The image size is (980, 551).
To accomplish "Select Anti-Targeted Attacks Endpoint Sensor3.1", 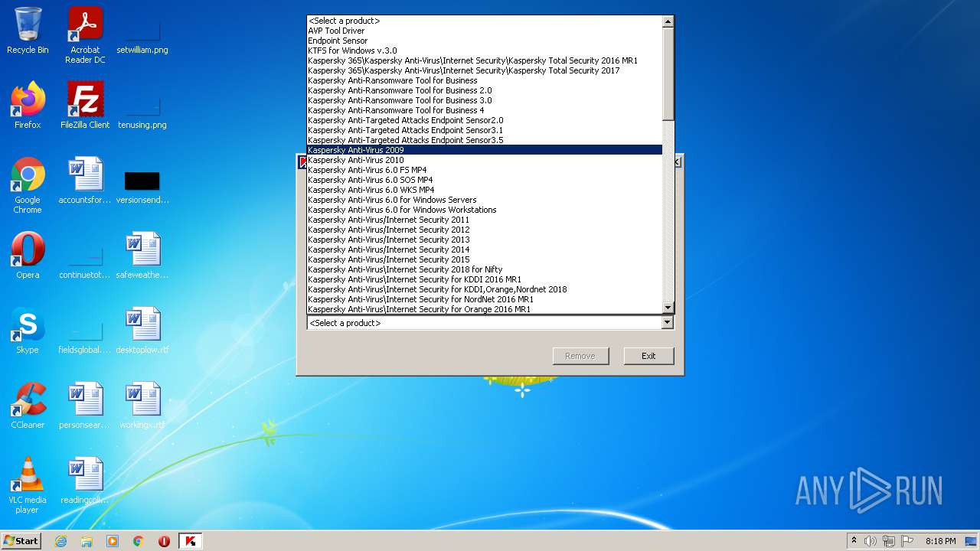I will pos(485,130).
